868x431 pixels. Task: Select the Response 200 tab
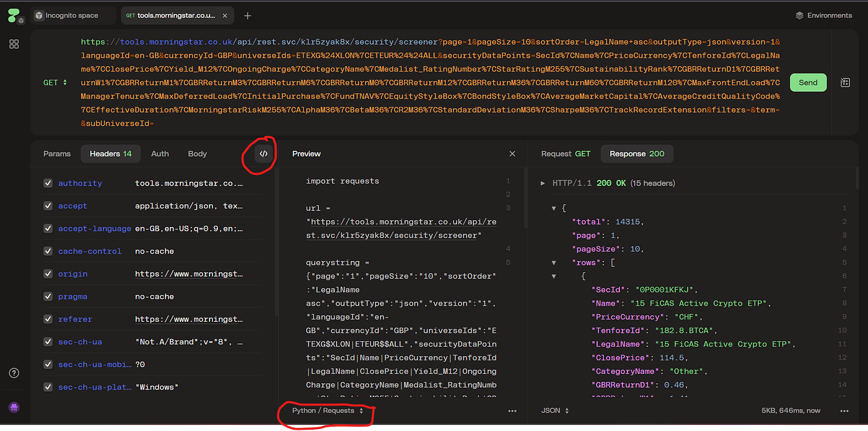(637, 154)
